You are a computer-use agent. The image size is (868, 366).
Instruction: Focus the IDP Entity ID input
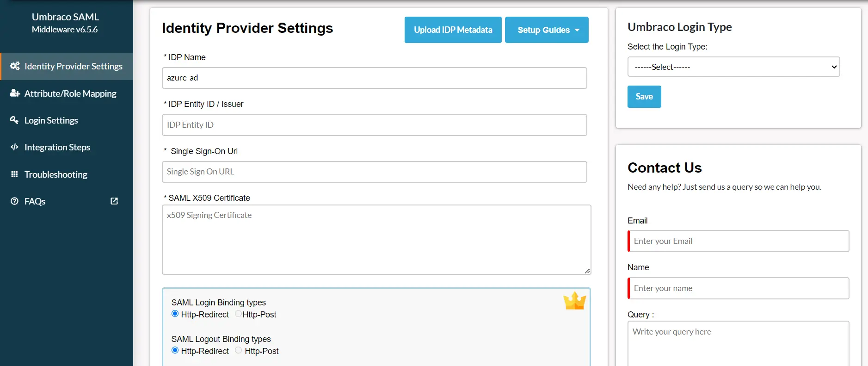point(375,125)
